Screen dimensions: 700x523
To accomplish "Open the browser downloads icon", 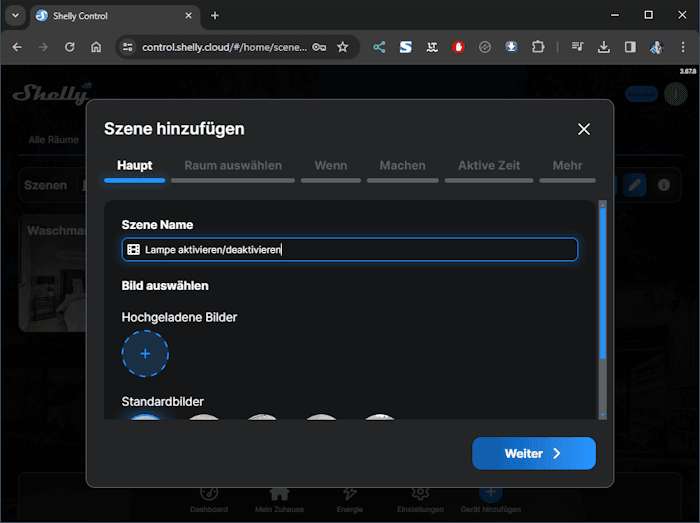I will (604, 47).
